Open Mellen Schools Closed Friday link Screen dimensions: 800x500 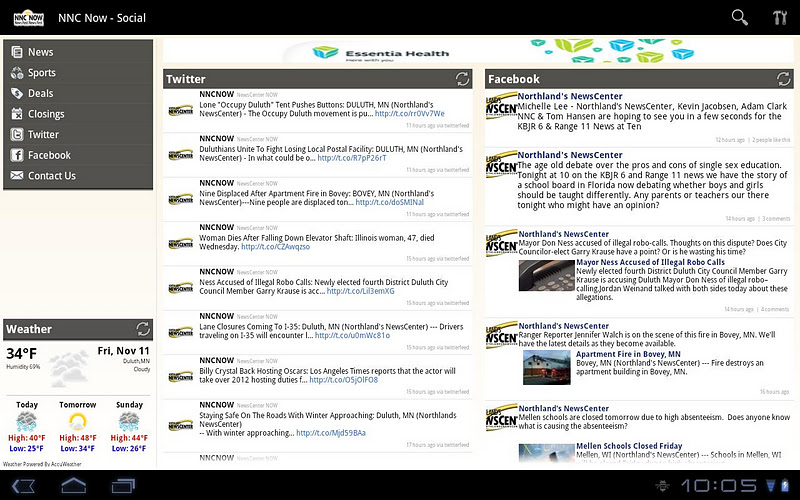[x=629, y=446]
